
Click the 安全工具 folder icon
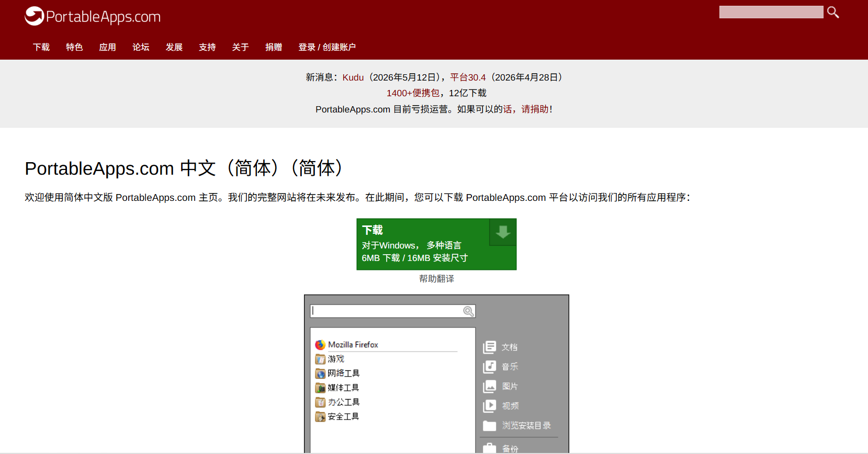[320, 417]
